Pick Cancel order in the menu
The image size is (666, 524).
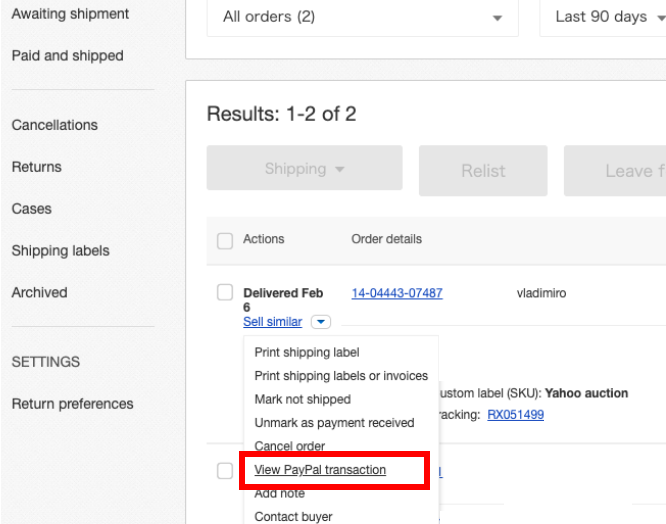pyautogui.click(x=290, y=446)
